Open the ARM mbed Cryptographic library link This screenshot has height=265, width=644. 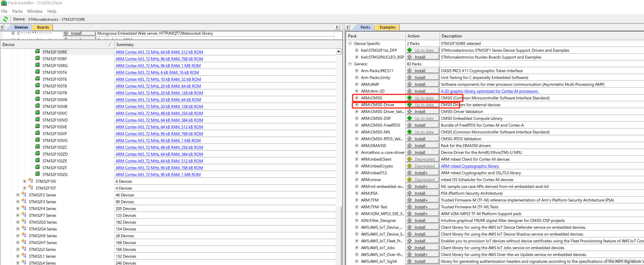470,166
